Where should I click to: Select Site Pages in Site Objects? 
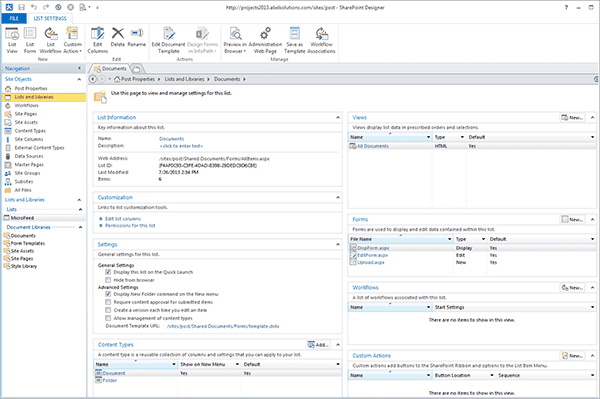point(26,114)
